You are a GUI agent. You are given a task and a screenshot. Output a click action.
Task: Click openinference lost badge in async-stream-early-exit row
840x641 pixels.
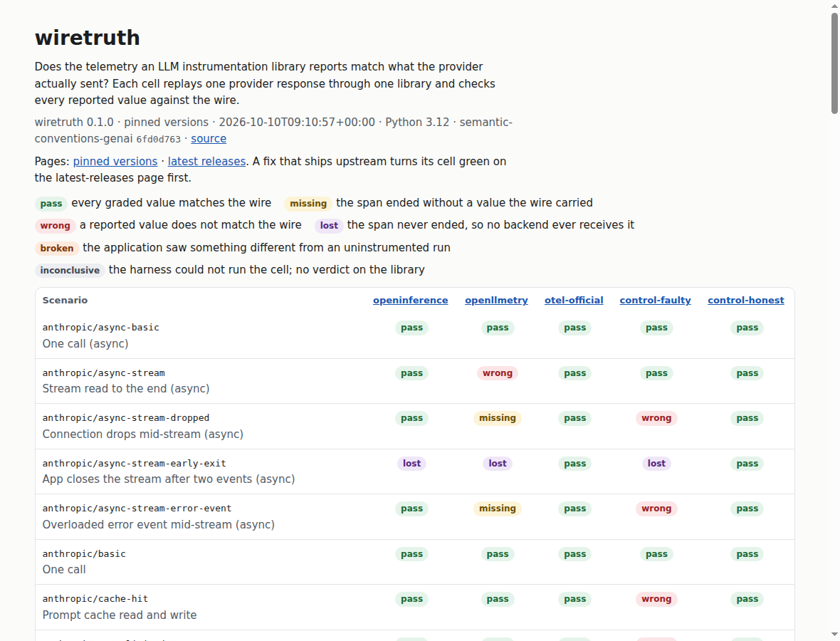pyautogui.click(x=411, y=464)
